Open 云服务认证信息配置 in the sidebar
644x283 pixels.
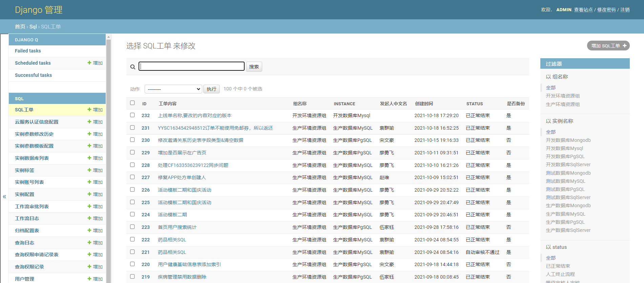pyautogui.click(x=37, y=122)
